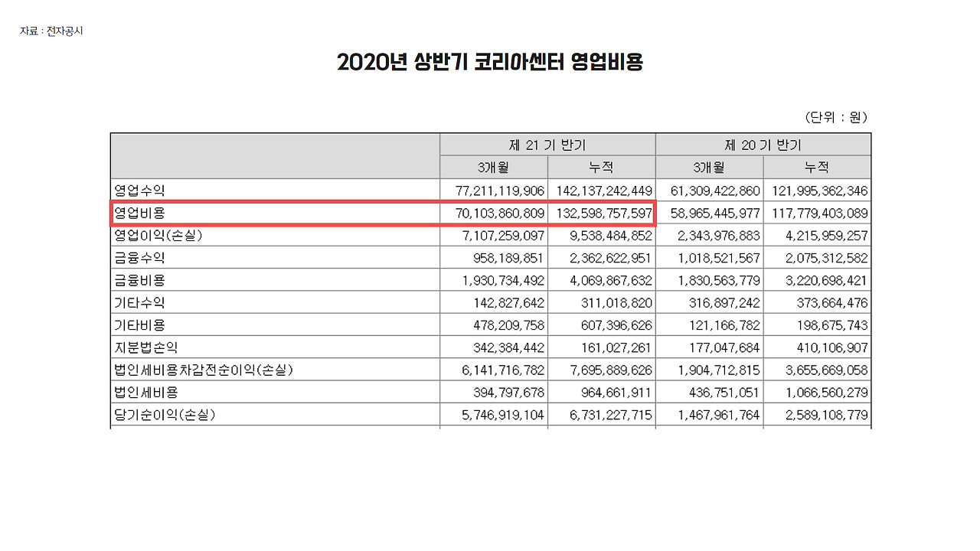Image resolution: width=980 pixels, height=551 pixels.
Task: Click the value 1,930,734,492
Action: click(x=503, y=281)
